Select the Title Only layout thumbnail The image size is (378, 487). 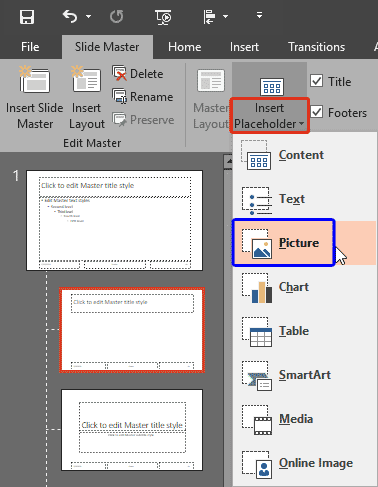pyautogui.click(x=132, y=330)
